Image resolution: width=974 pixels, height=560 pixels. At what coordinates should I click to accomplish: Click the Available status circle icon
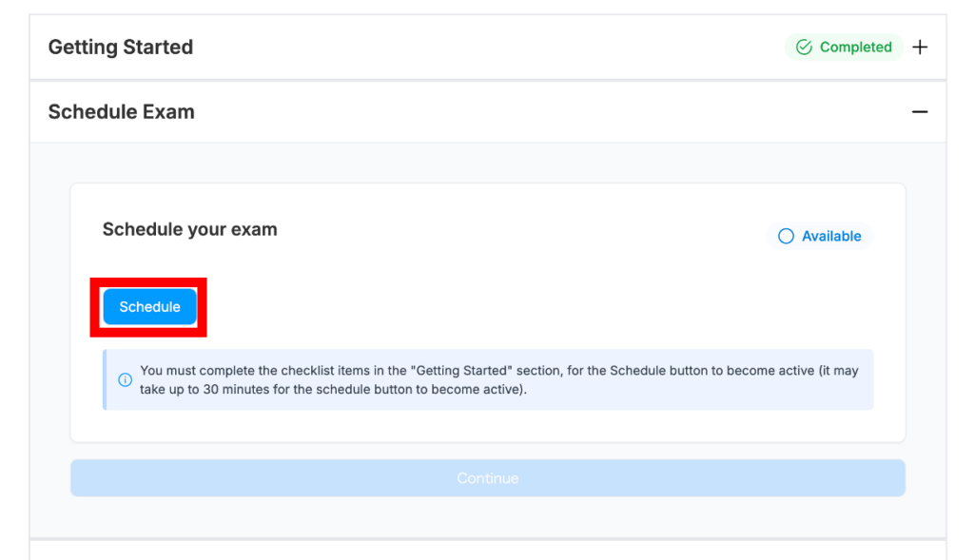tap(786, 237)
